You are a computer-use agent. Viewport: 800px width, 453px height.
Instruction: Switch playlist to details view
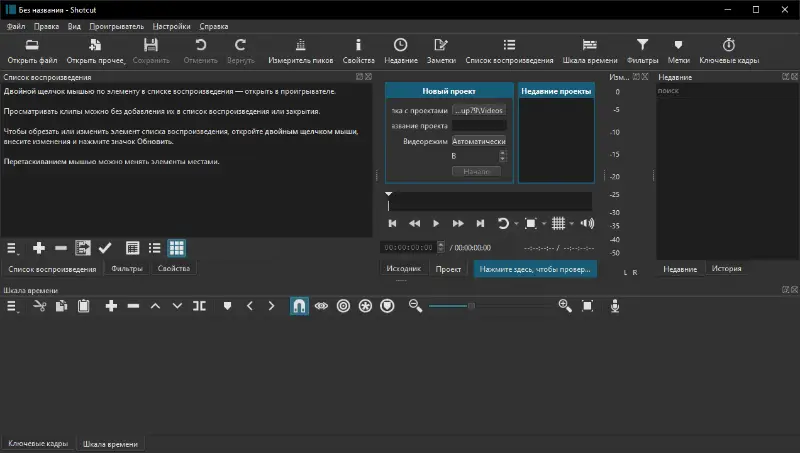pyautogui.click(x=132, y=248)
